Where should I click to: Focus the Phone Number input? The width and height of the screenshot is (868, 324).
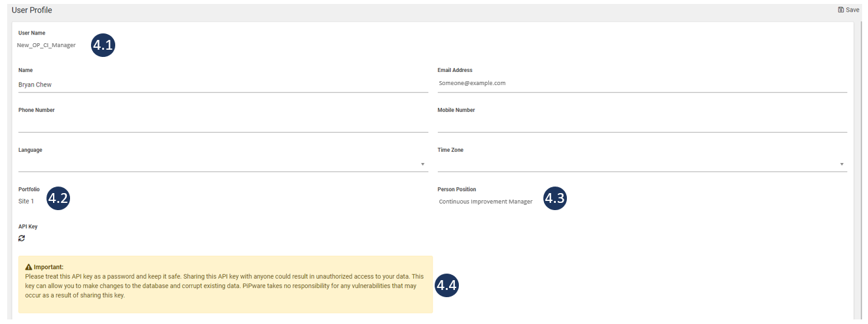223,124
